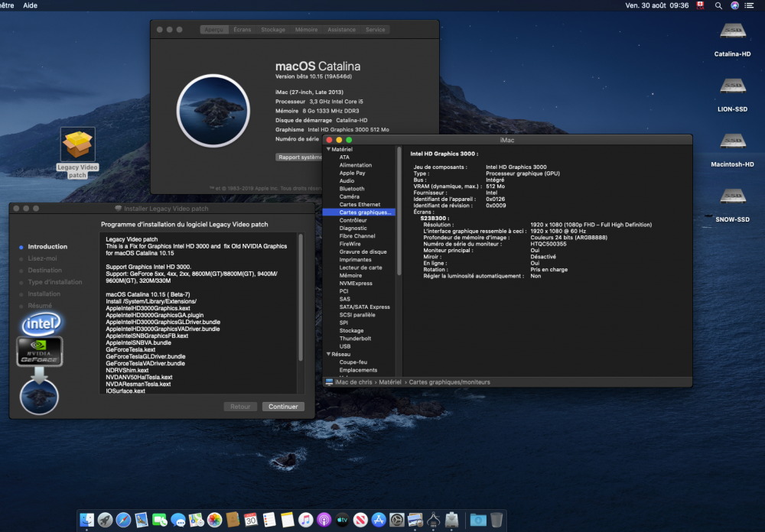Select Cartes Ethernet in sidebar
Viewport: 765px width, 532px height.
pyautogui.click(x=360, y=204)
